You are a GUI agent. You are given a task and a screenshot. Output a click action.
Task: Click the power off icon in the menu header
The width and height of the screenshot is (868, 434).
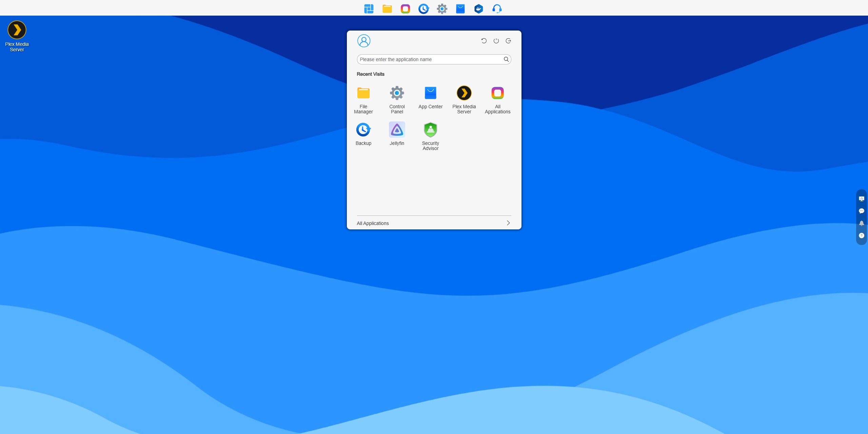point(496,41)
